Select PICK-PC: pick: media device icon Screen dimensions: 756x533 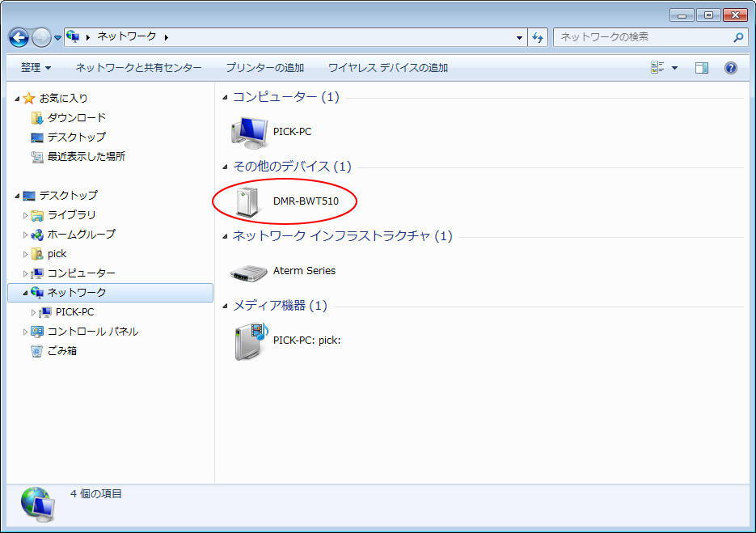251,341
